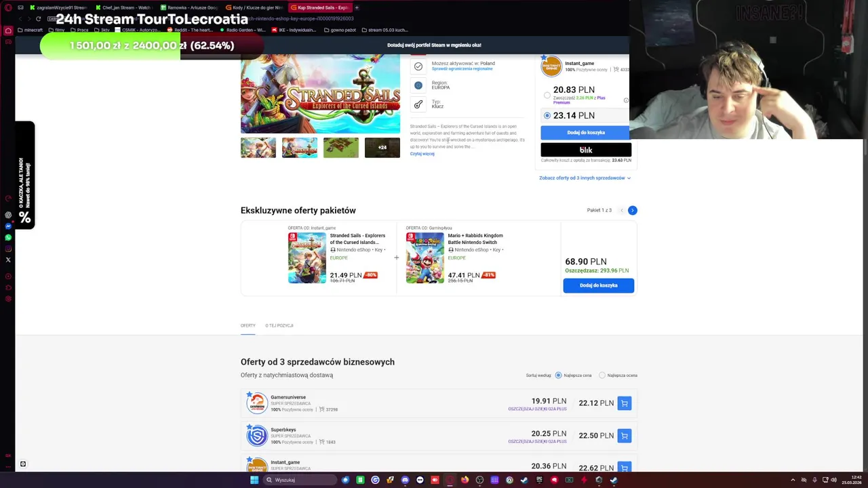
Task: Open Firefox from the taskbar
Action: [465, 480]
